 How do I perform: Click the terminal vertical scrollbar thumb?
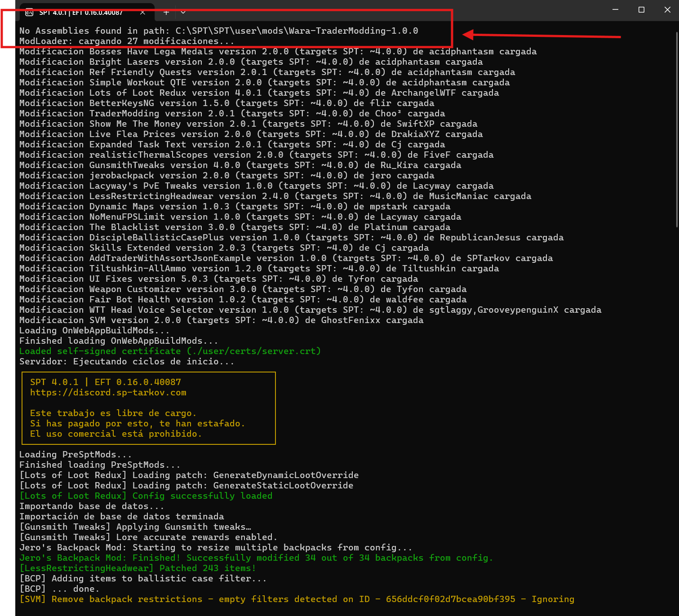pos(676,129)
